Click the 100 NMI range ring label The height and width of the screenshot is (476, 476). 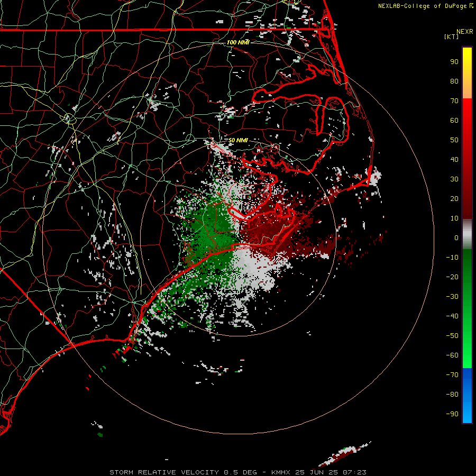pyautogui.click(x=238, y=42)
